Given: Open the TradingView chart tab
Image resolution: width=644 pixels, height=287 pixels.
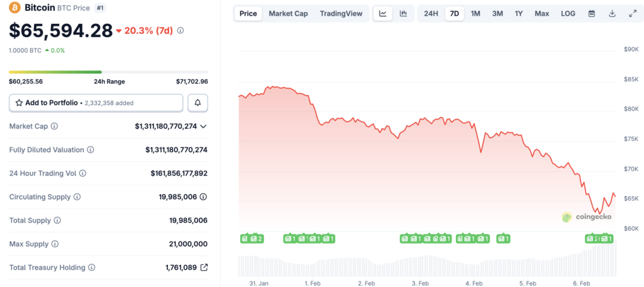Looking at the screenshot, I should [x=341, y=13].
